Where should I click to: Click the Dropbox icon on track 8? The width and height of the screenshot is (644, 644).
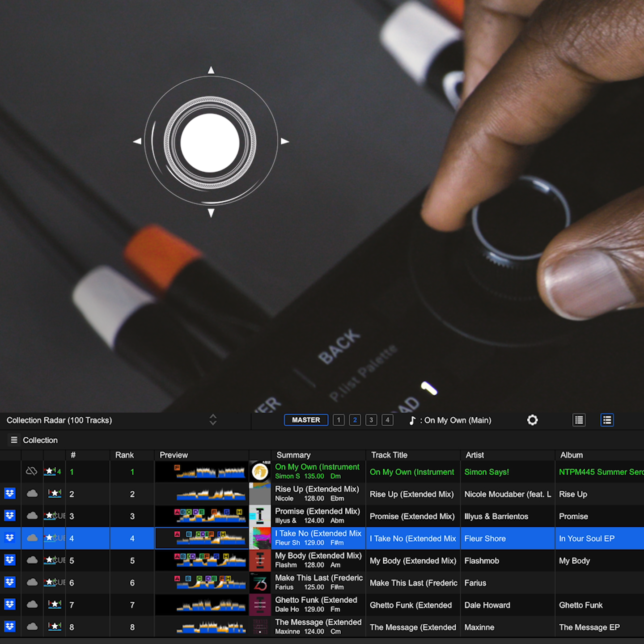click(10, 627)
